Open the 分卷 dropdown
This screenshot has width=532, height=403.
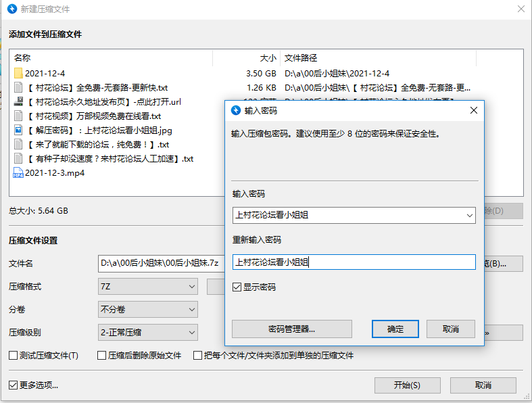(191, 310)
